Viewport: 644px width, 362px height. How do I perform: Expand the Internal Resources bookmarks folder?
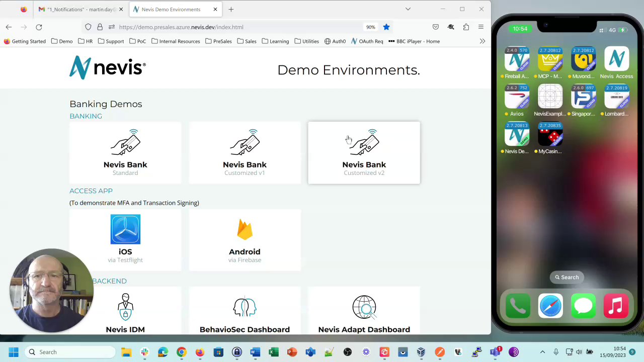[x=176, y=41]
